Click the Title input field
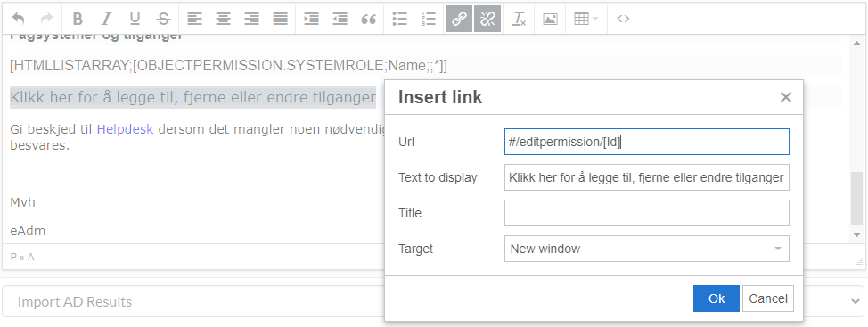 pos(647,213)
